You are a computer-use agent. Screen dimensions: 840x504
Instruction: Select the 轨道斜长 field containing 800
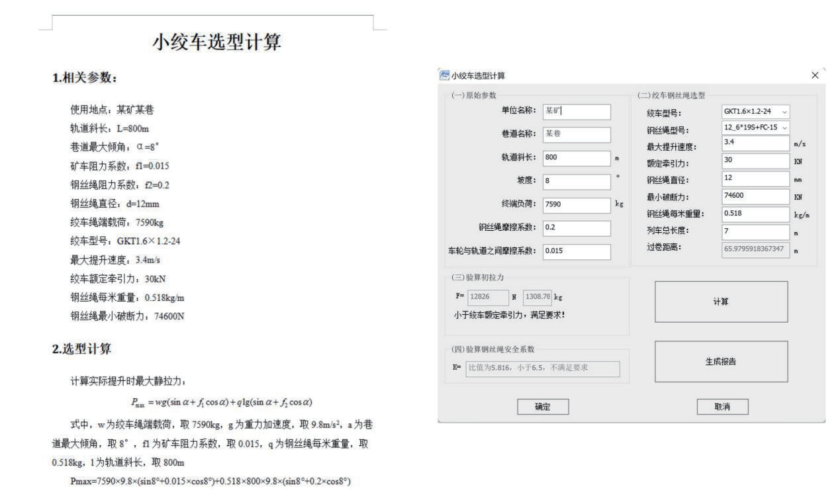click(x=576, y=158)
